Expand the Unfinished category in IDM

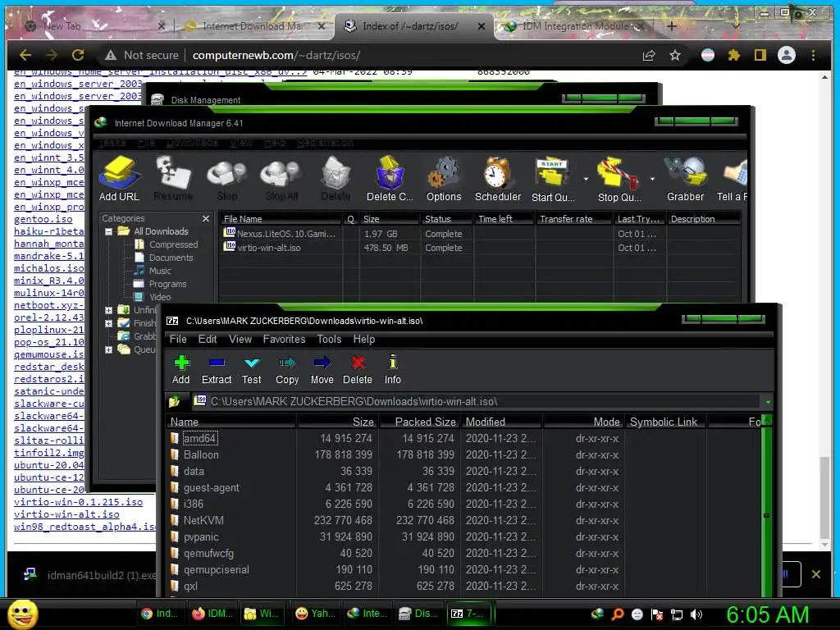(109, 310)
